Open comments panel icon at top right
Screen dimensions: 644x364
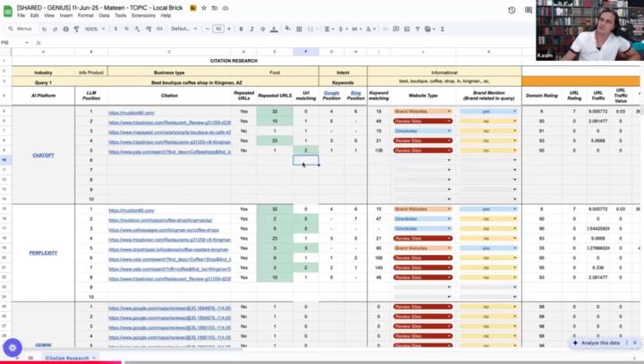click(x=529, y=10)
